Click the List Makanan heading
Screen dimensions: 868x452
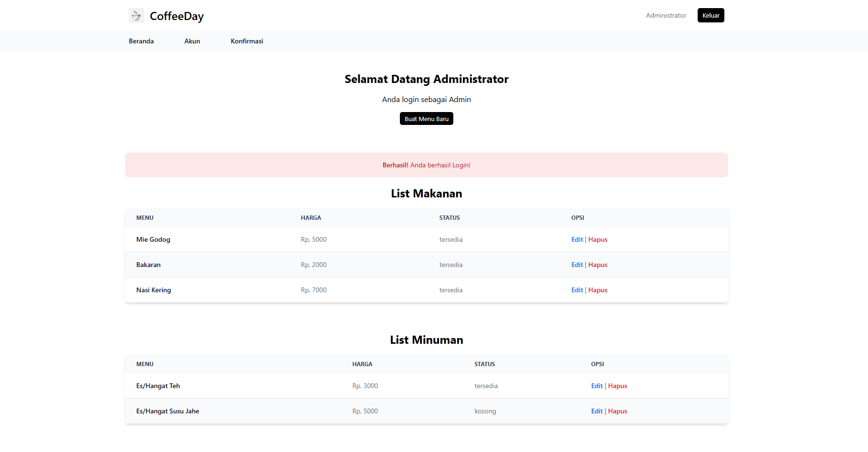(427, 194)
